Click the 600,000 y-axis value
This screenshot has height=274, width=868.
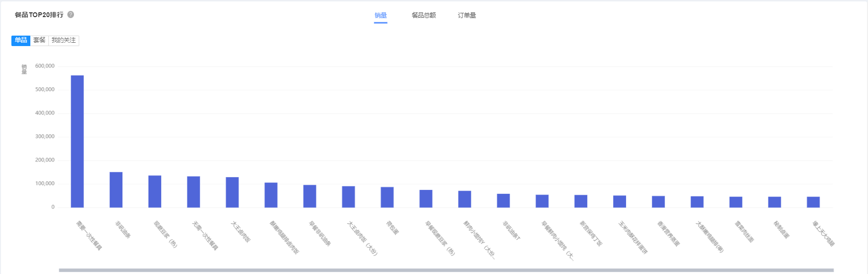(x=45, y=66)
